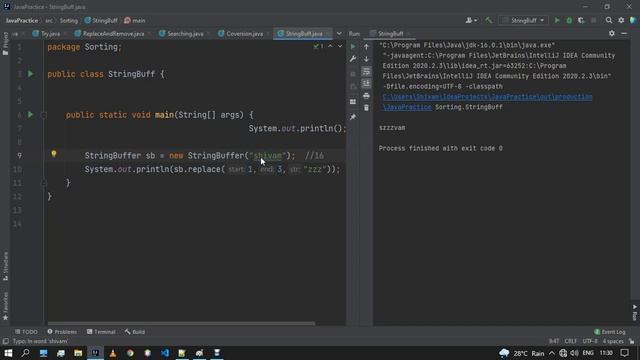The width and height of the screenshot is (640, 360).
Task: Open VLC from taskbar
Action: click(113, 353)
